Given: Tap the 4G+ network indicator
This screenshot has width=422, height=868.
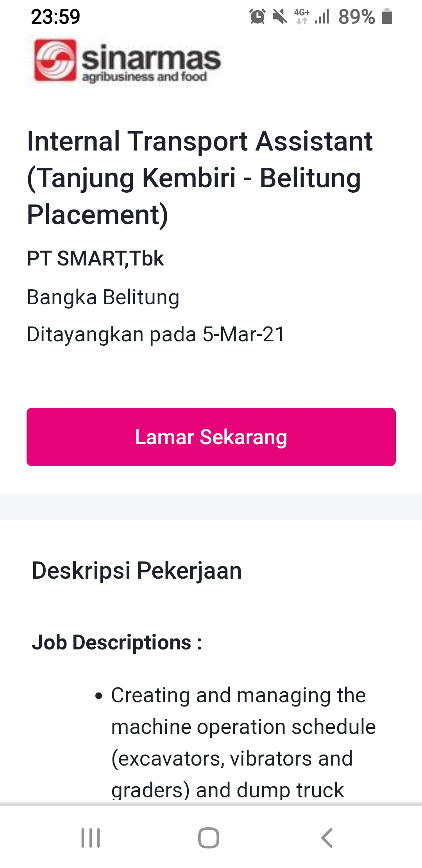Looking at the screenshot, I should [302, 17].
